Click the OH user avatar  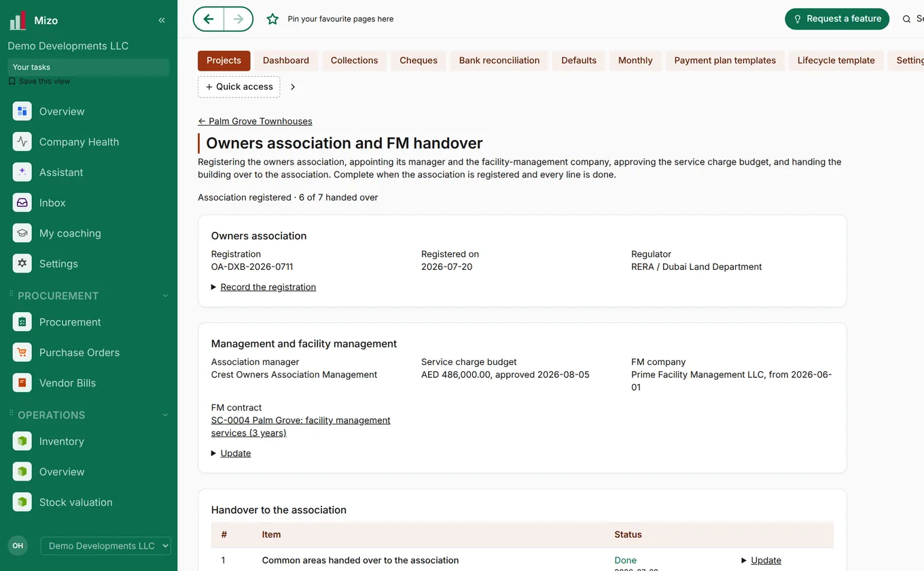click(18, 546)
